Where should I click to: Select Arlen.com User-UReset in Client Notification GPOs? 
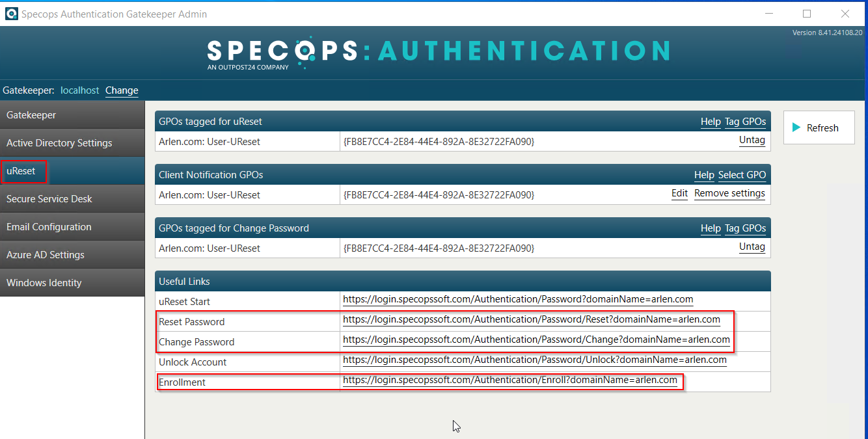(210, 194)
